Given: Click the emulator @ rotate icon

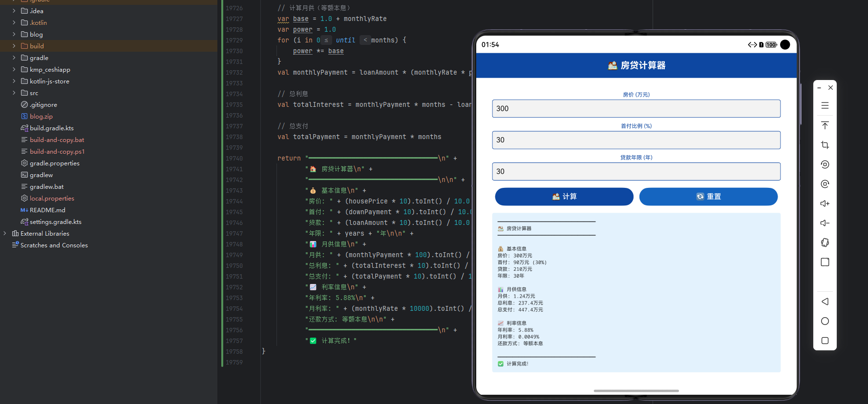Looking at the screenshot, I should click(x=825, y=184).
